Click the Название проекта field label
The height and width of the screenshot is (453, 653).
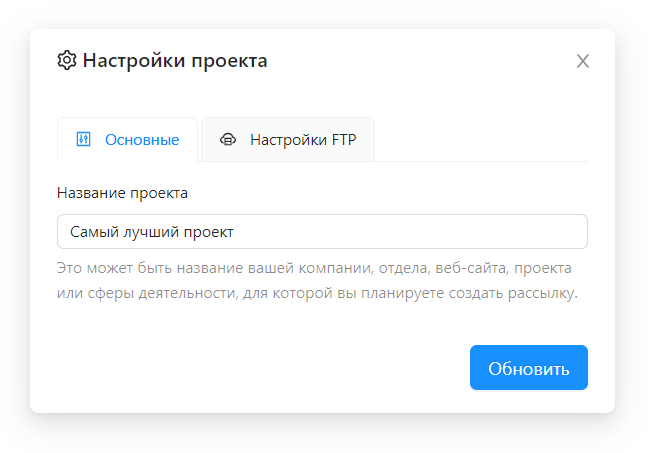point(122,193)
